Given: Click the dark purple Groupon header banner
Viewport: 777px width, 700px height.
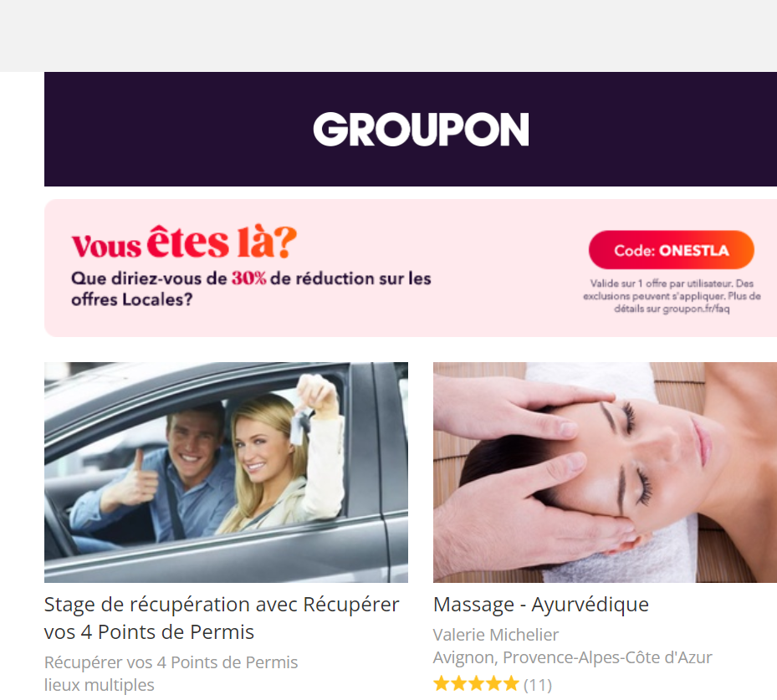Looking at the screenshot, I should click(411, 130).
